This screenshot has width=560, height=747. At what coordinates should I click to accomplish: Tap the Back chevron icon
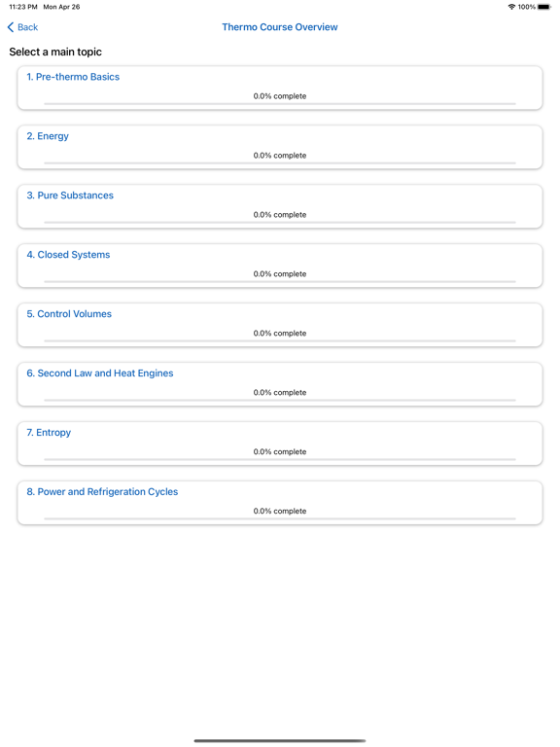(11, 27)
